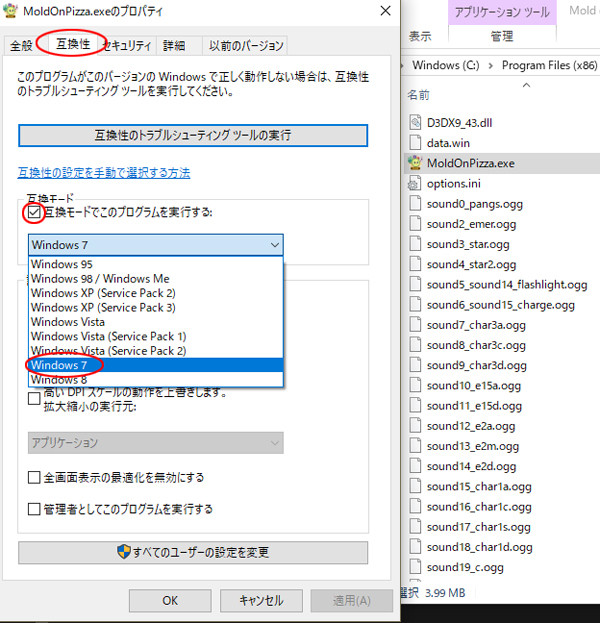Click the sound13_e2m.ogg file icon
The width and height of the screenshot is (600, 623).
(415, 446)
